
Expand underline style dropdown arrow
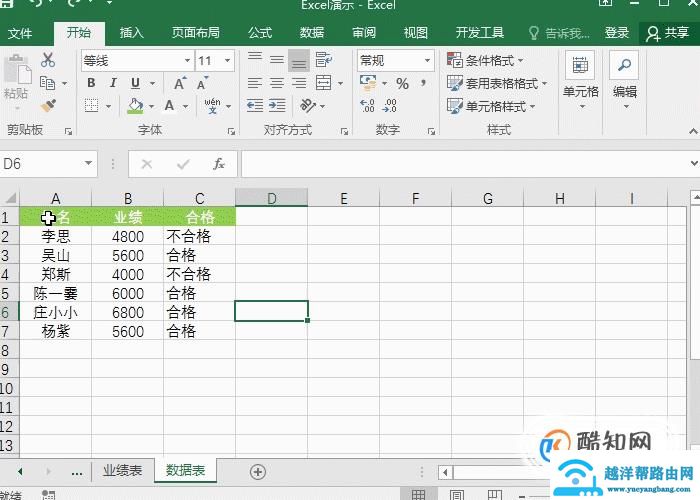click(152, 83)
